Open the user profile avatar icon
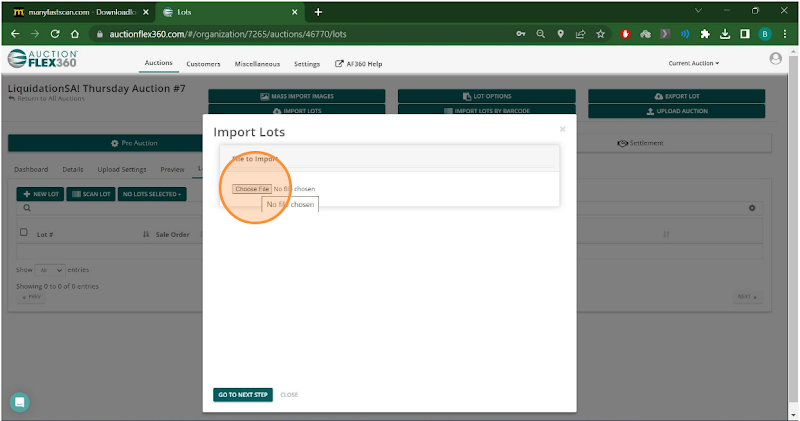Image resolution: width=800 pixels, height=421 pixels. pos(776,60)
